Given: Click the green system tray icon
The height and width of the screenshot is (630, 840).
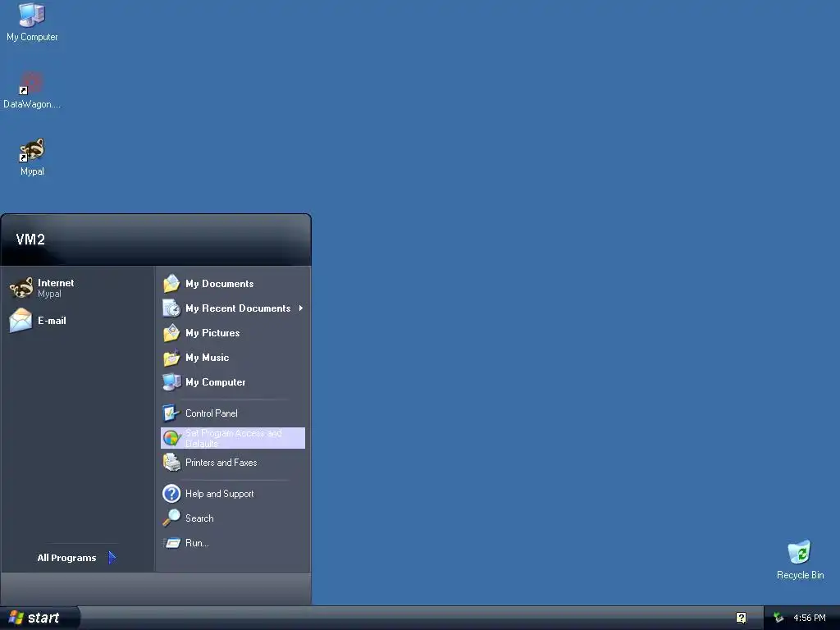Looking at the screenshot, I should (778, 618).
